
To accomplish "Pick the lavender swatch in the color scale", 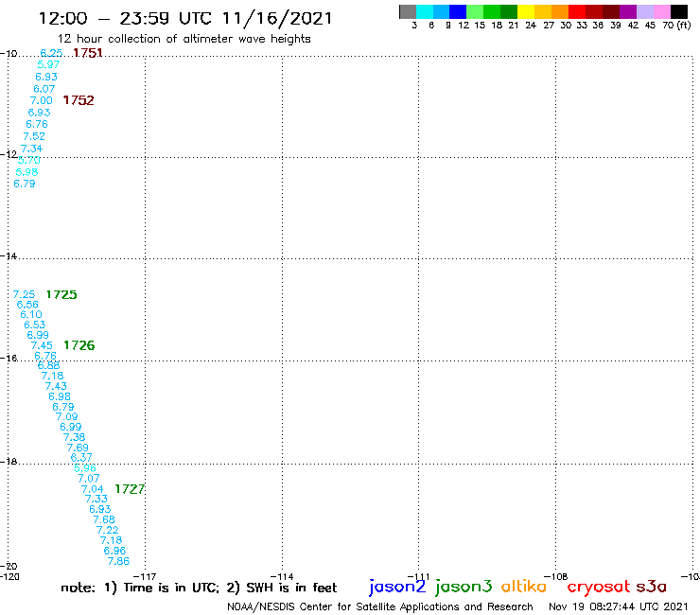I will point(644,11).
